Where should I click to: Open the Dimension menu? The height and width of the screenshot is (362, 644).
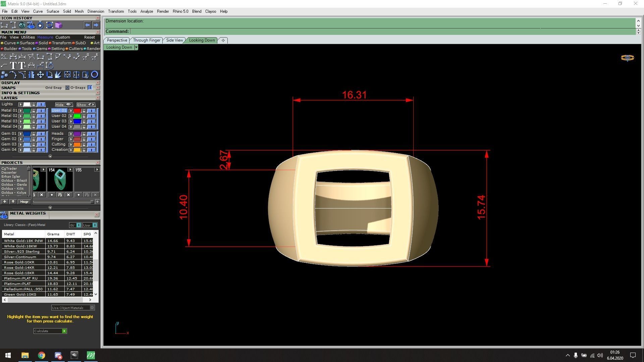pyautogui.click(x=96, y=11)
